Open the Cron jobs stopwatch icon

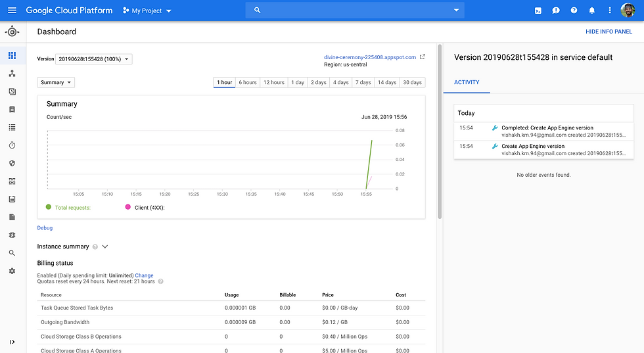(x=12, y=145)
